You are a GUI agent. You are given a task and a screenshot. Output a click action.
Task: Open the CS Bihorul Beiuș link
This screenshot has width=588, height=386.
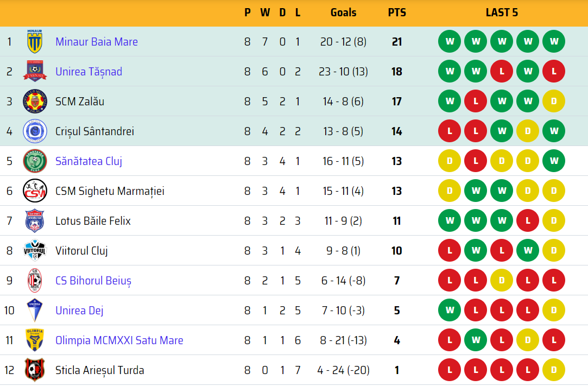click(93, 281)
